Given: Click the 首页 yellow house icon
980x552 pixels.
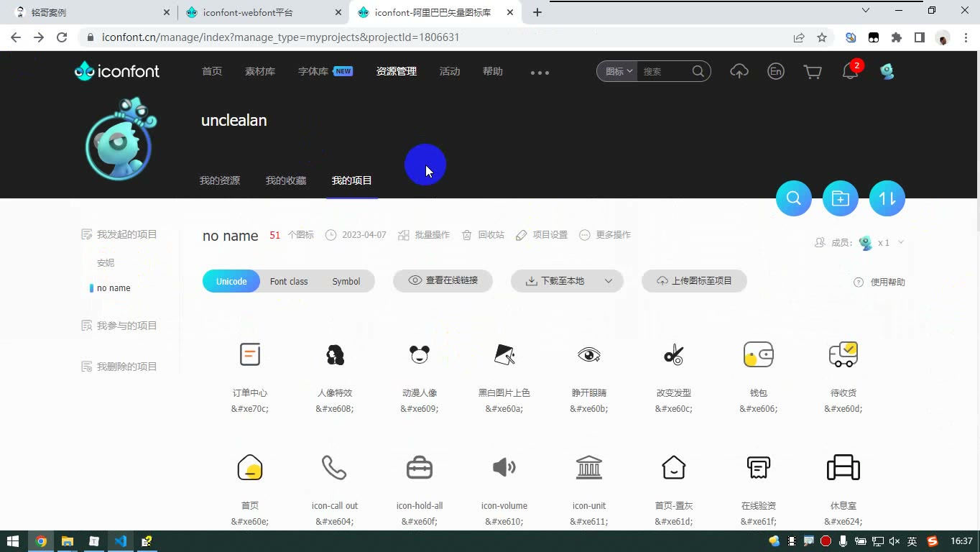Looking at the screenshot, I should tap(250, 467).
